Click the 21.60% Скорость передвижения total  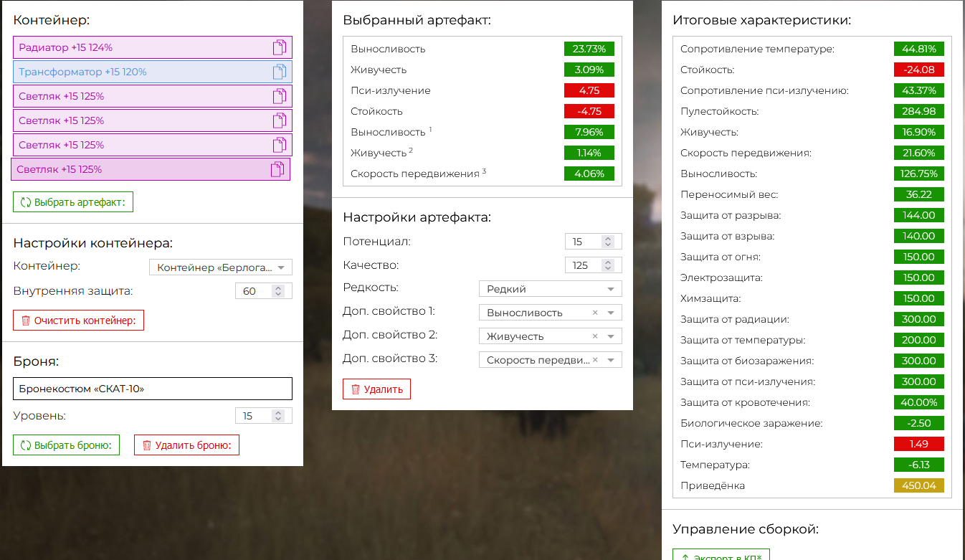(919, 153)
